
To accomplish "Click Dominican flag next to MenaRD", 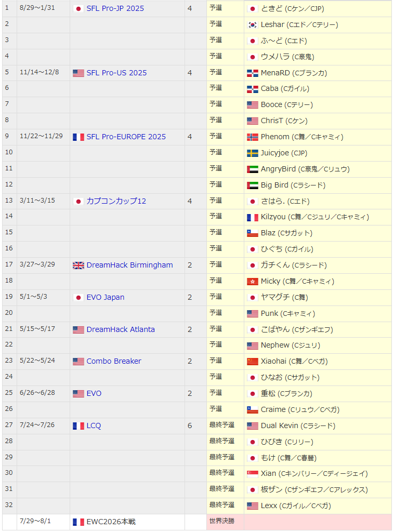I will (253, 73).
